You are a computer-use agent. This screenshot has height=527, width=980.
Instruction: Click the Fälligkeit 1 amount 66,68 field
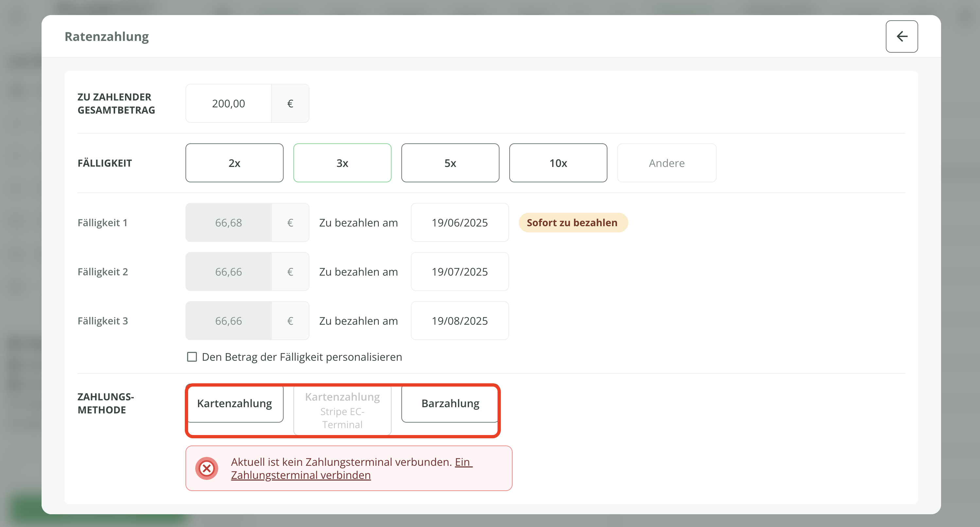pyautogui.click(x=229, y=222)
